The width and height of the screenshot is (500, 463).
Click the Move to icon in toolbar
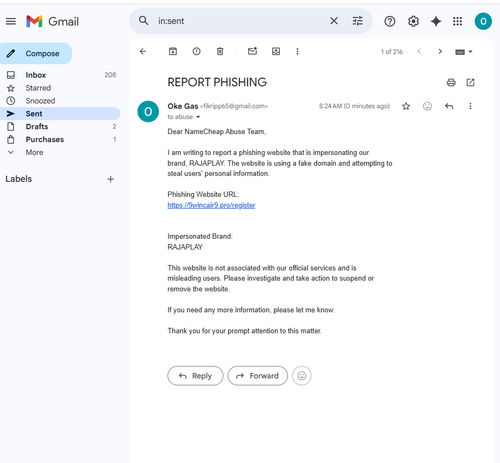(x=276, y=51)
